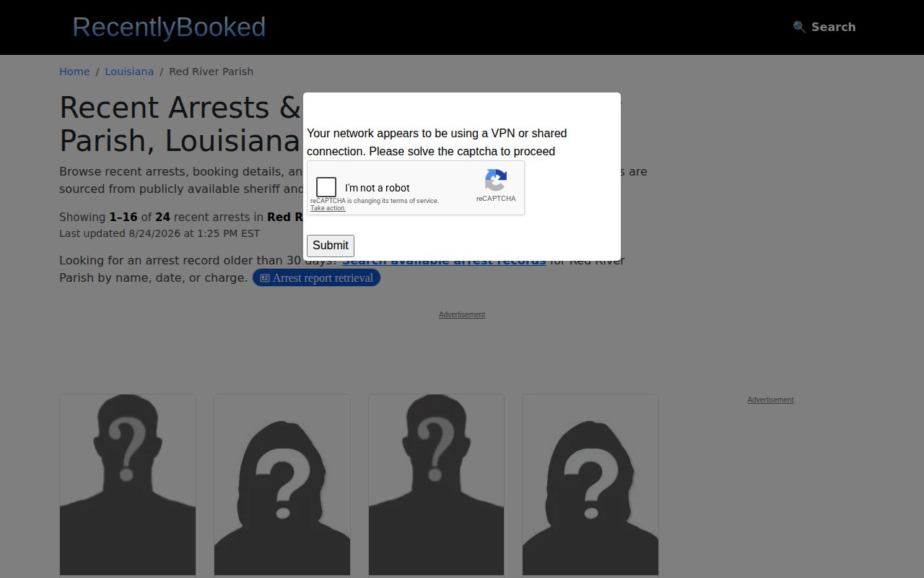Click the Advertisement label in the sidebar
This screenshot has height=578, width=924.
(x=770, y=400)
